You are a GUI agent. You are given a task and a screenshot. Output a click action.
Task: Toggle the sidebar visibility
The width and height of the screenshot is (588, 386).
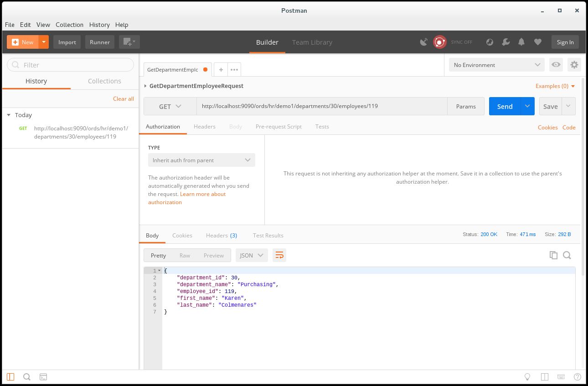click(10, 377)
